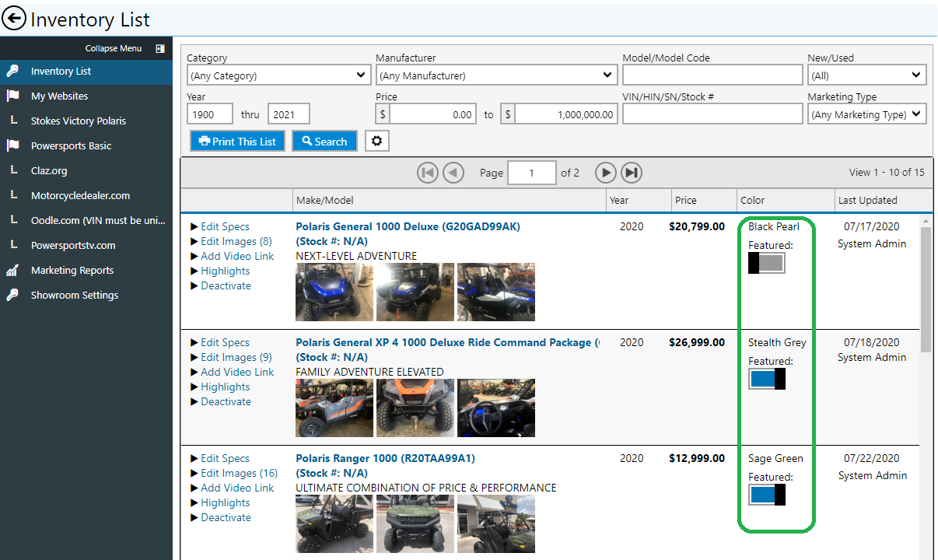Toggle Featured for the Black Pearl General
This screenshot has width=938, height=560.
pyautogui.click(x=766, y=263)
